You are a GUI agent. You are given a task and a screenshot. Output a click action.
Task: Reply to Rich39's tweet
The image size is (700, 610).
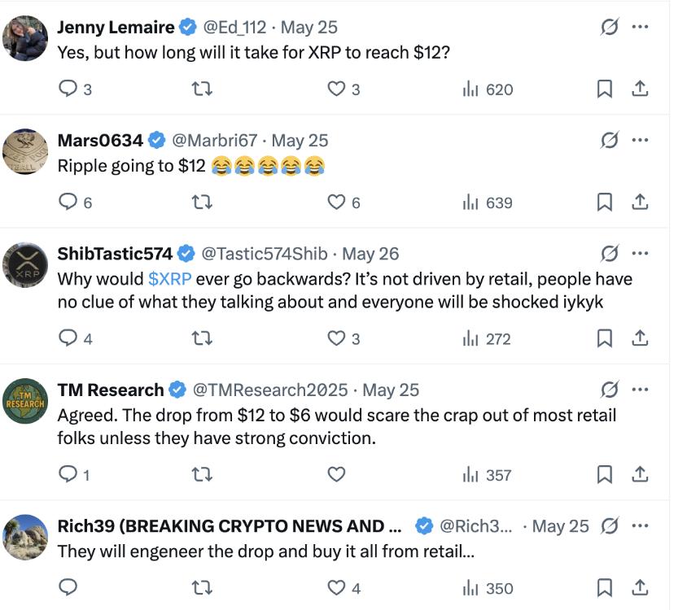click(x=69, y=587)
